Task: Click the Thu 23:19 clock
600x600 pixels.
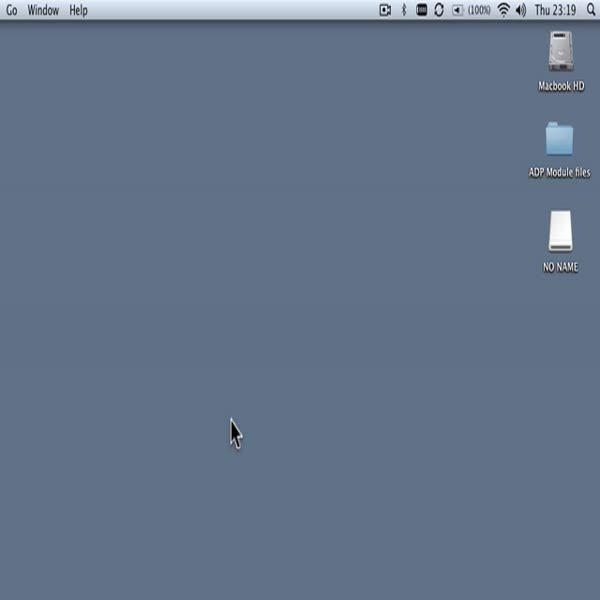Action: (x=555, y=10)
